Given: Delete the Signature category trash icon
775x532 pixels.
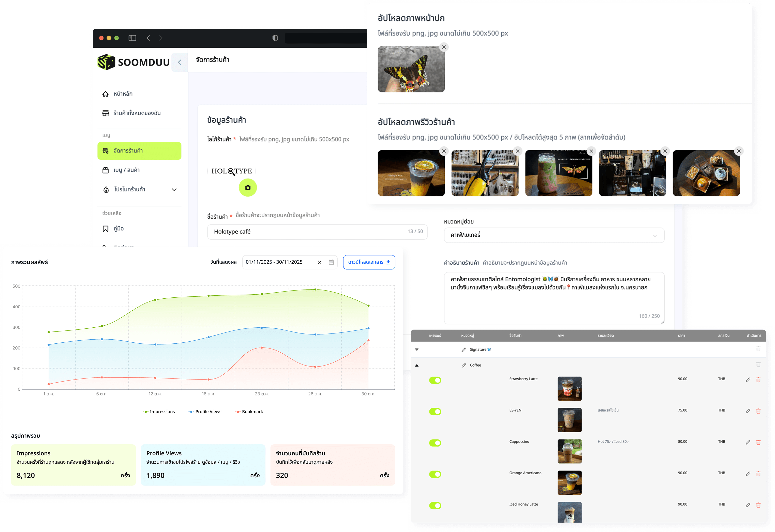Looking at the screenshot, I should click(x=758, y=349).
